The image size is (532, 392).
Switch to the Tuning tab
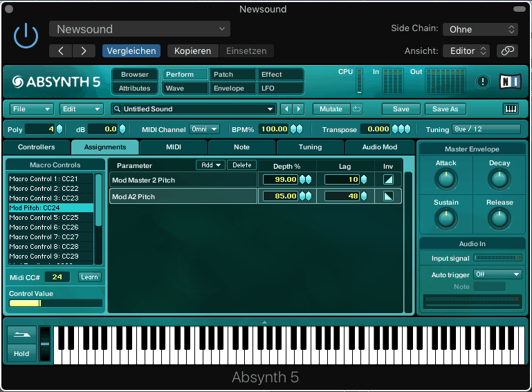pos(310,147)
